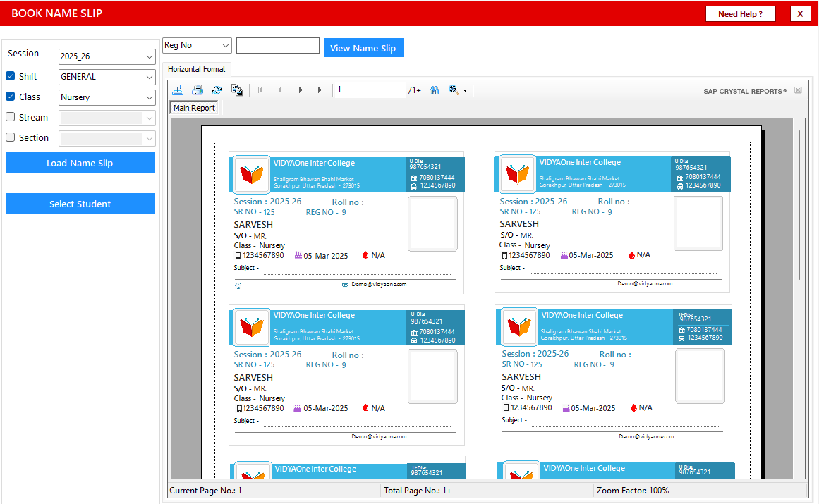This screenshot has height=504, width=819.
Task: Click the Find Text binoculars icon
Action: pyautogui.click(x=434, y=90)
